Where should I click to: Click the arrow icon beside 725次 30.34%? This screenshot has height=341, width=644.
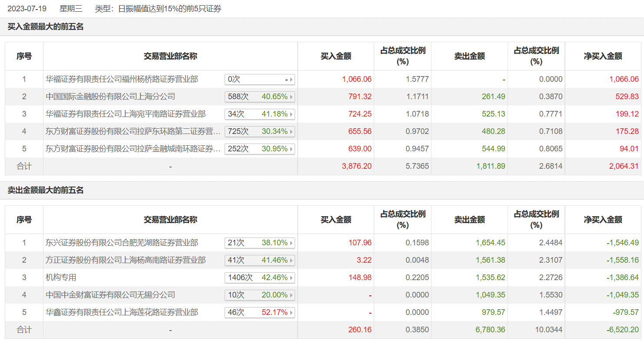coord(291,131)
